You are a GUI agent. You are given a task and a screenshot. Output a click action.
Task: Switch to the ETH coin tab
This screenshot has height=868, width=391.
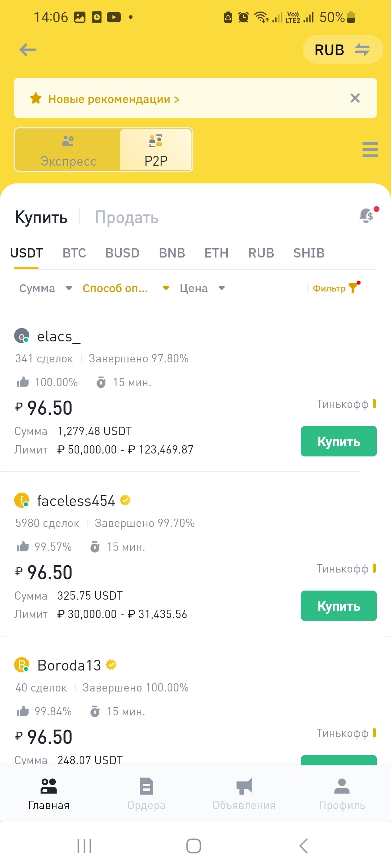216,253
